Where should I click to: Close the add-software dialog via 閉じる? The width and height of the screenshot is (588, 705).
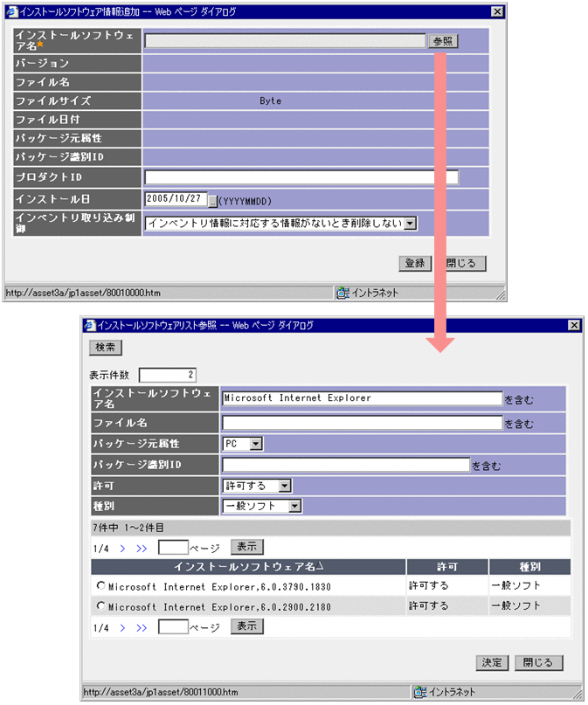[x=461, y=263]
